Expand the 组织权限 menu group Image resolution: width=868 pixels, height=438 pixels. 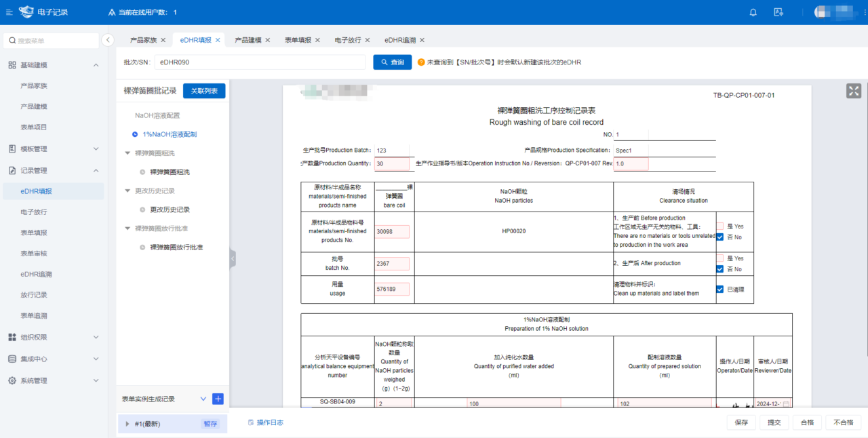(96, 337)
